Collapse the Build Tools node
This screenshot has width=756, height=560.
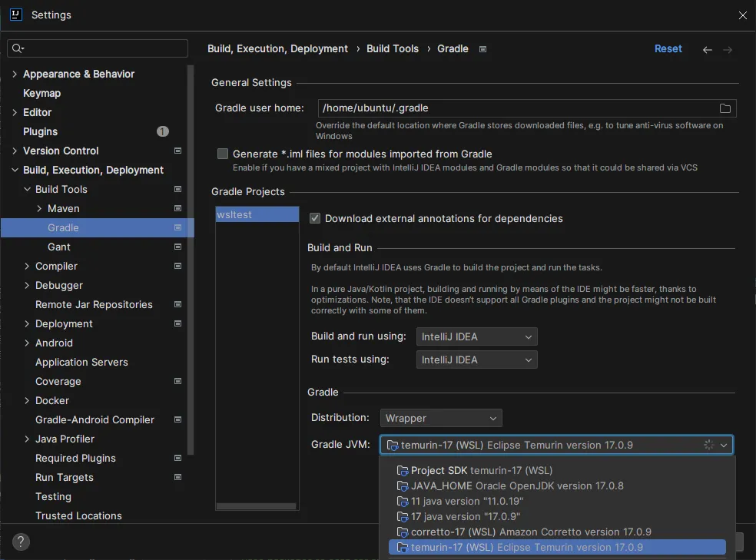click(x=27, y=190)
